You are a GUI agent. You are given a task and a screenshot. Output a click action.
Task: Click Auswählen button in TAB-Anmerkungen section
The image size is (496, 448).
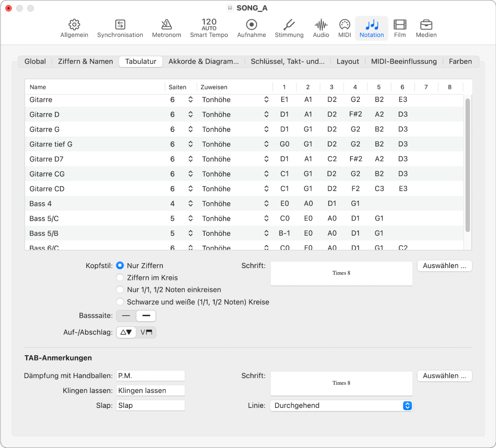point(444,376)
